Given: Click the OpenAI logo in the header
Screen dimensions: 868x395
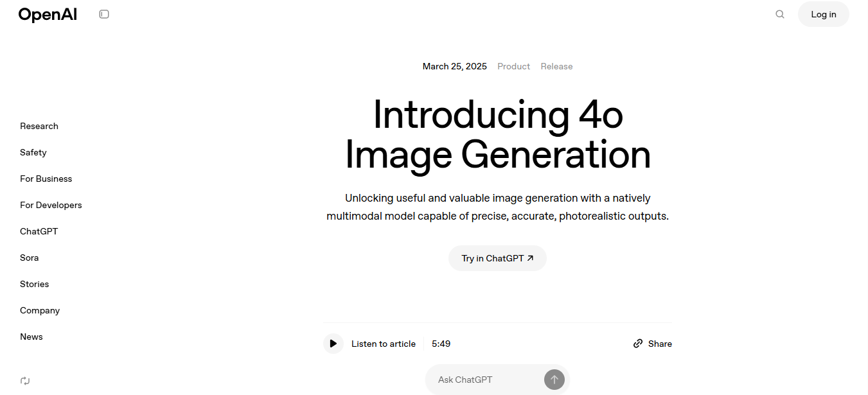Looking at the screenshot, I should pyautogui.click(x=48, y=14).
